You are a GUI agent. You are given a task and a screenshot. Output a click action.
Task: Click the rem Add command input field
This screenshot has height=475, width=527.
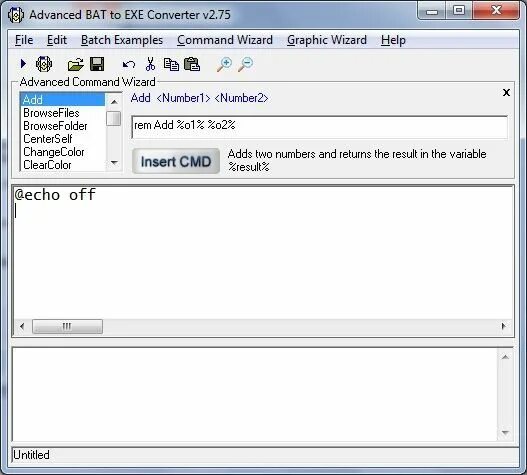(x=320, y=127)
